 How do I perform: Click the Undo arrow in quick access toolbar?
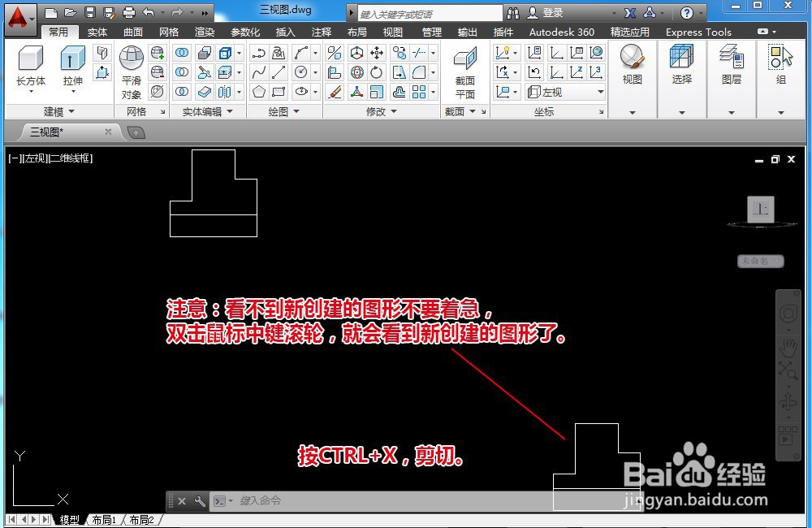(x=149, y=12)
